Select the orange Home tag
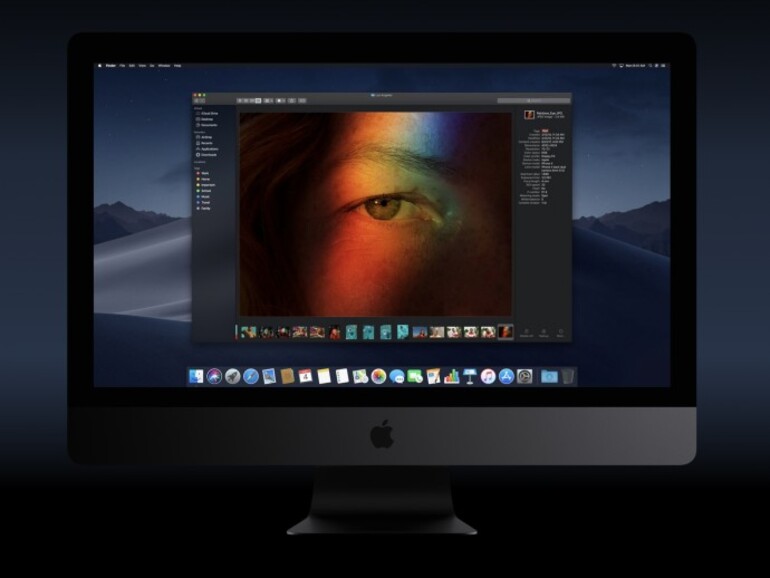 [x=203, y=179]
